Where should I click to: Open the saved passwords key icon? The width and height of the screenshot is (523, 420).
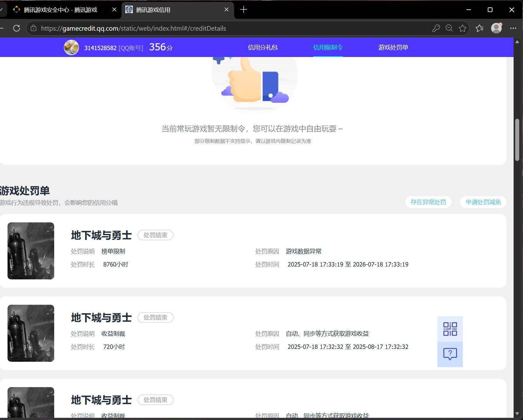tap(436, 28)
